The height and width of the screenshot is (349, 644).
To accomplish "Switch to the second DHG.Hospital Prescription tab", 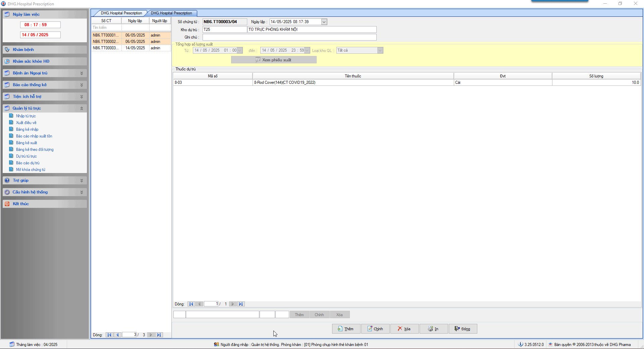I will [171, 13].
